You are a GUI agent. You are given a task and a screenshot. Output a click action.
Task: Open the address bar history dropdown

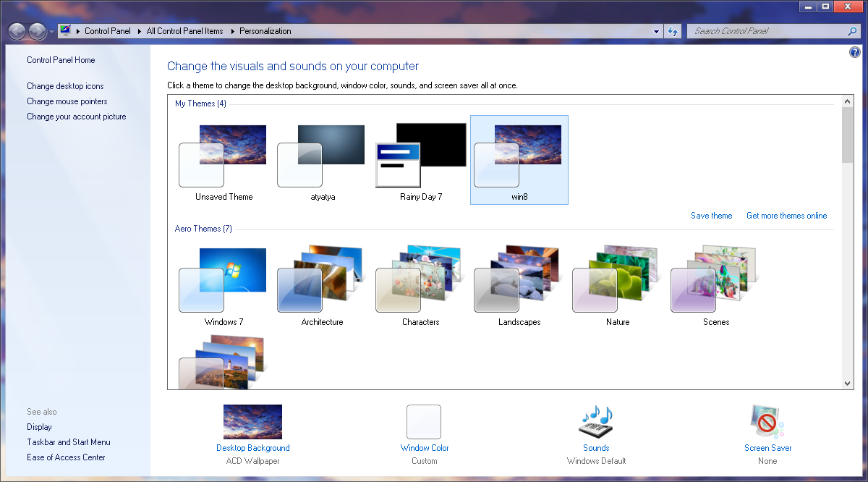tap(656, 32)
